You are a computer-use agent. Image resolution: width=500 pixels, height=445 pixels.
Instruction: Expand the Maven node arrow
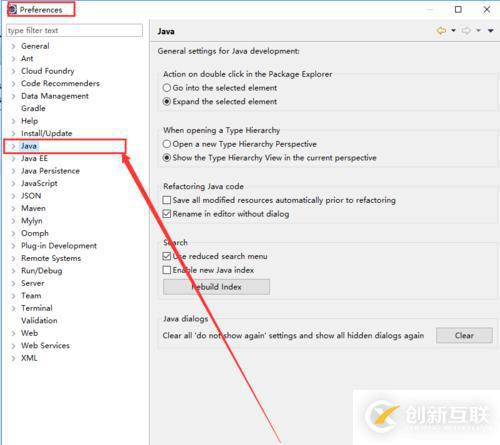tap(13, 208)
